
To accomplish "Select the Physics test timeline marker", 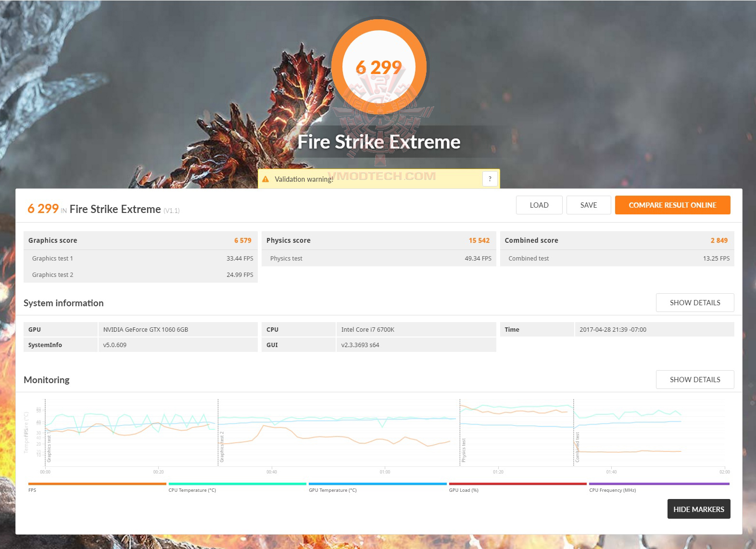I will point(464,450).
